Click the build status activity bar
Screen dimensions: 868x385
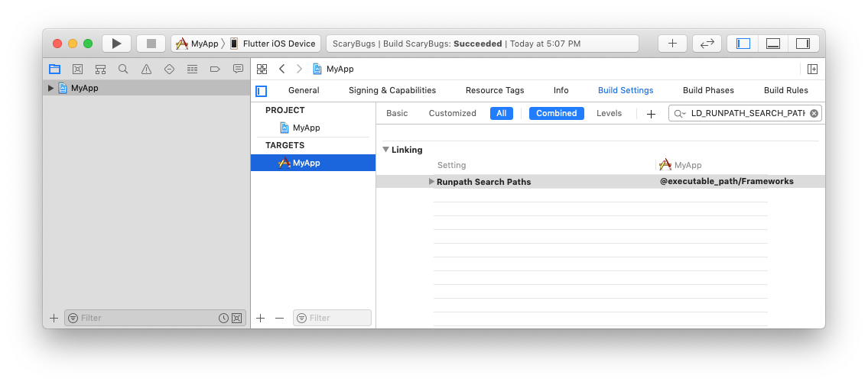tap(482, 44)
